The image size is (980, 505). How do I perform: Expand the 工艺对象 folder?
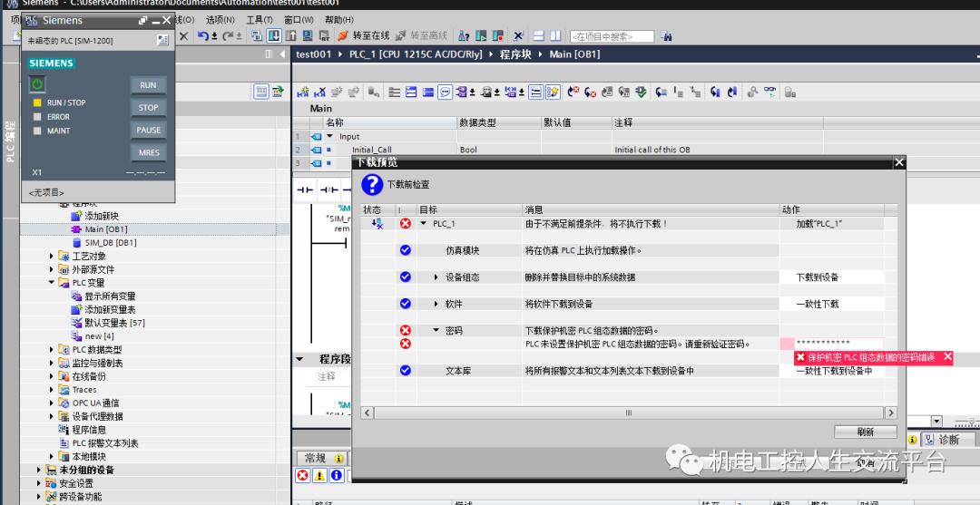51,256
